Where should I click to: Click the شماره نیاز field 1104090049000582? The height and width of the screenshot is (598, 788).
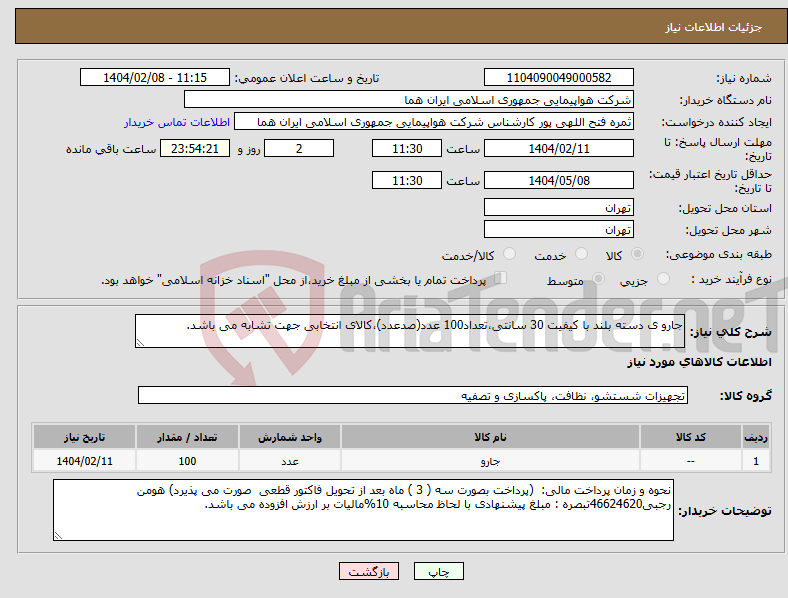point(559,77)
